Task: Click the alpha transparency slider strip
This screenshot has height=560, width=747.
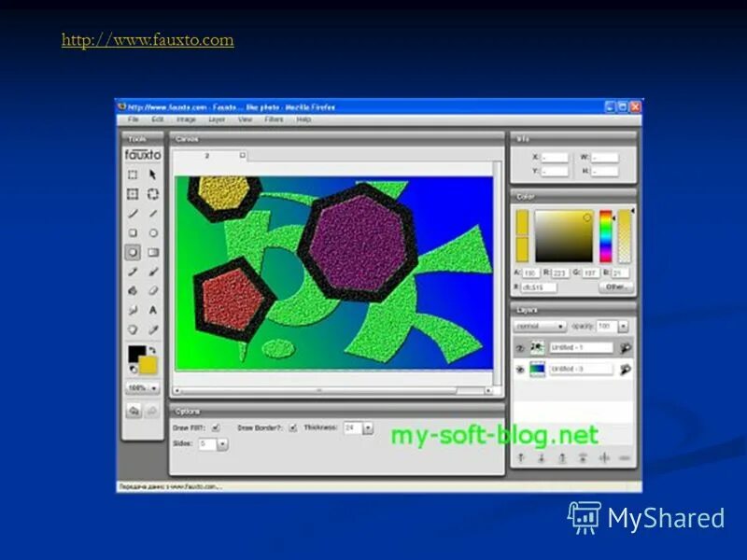Action: (624, 236)
